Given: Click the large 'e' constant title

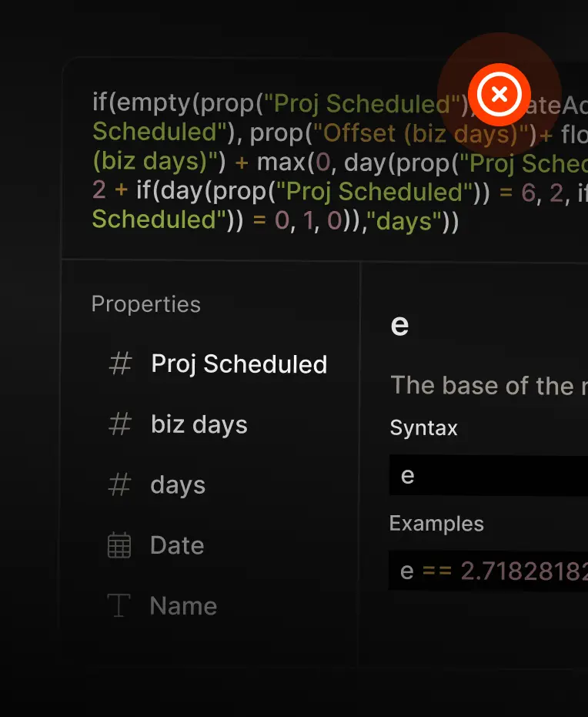Looking at the screenshot, I should pyautogui.click(x=399, y=325).
